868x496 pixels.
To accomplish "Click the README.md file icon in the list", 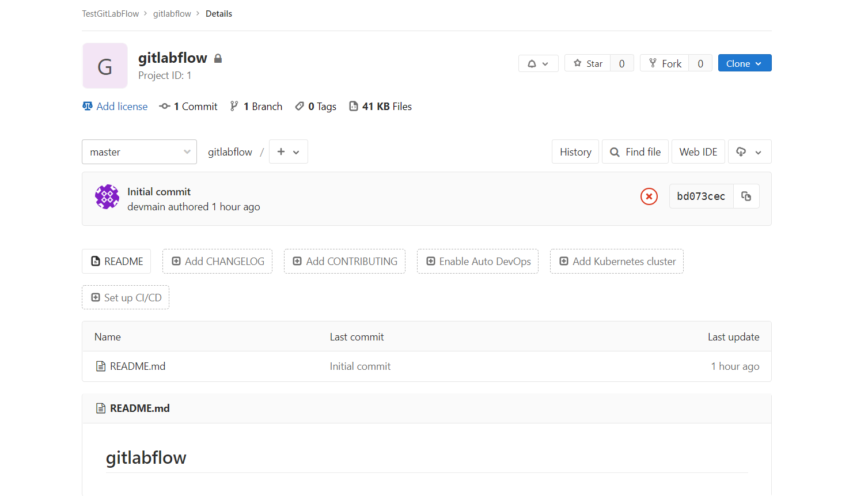I will pos(99,366).
